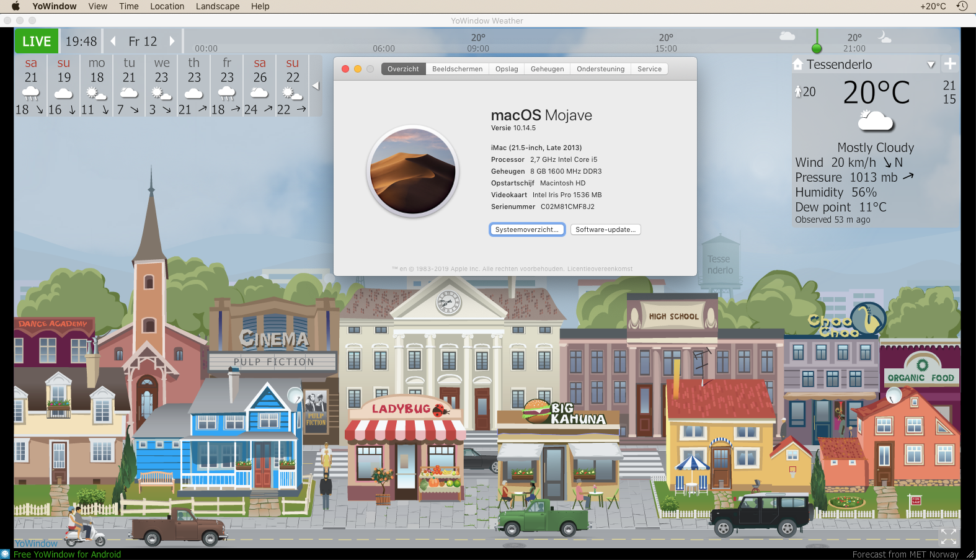Click the 09:00 timeline mark
The image size is (976, 560).
click(478, 48)
